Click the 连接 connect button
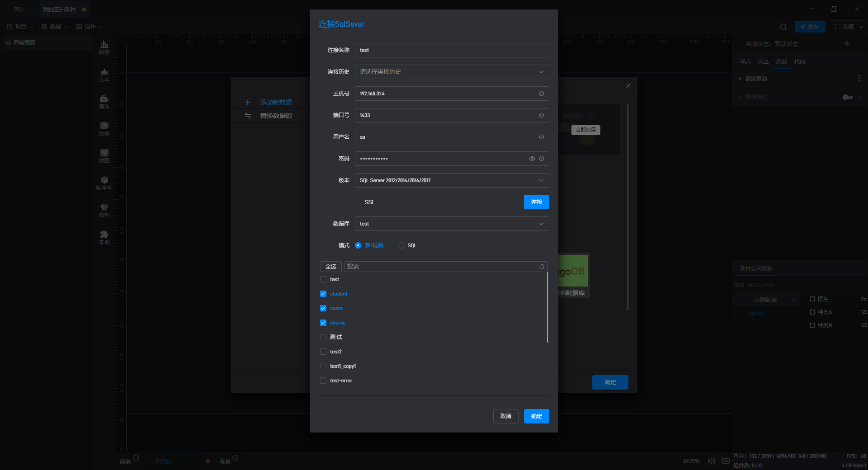 click(537, 202)
